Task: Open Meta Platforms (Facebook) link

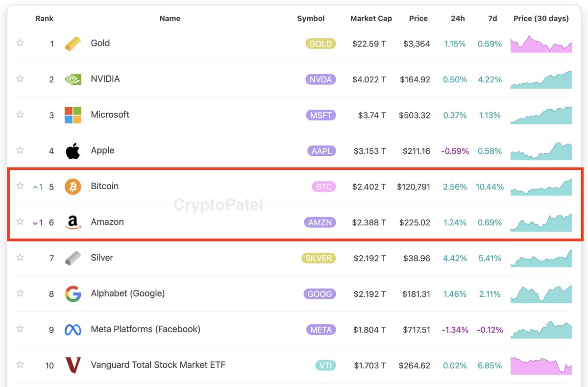Action: [146, 329]
